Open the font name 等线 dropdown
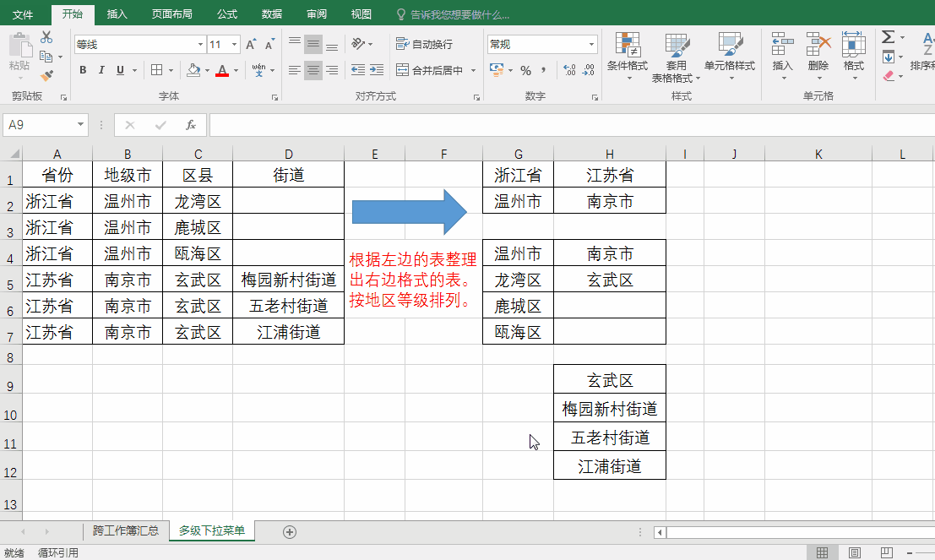Image resolution: width=935 pixels, height=560 pixels. coord(200,44)
